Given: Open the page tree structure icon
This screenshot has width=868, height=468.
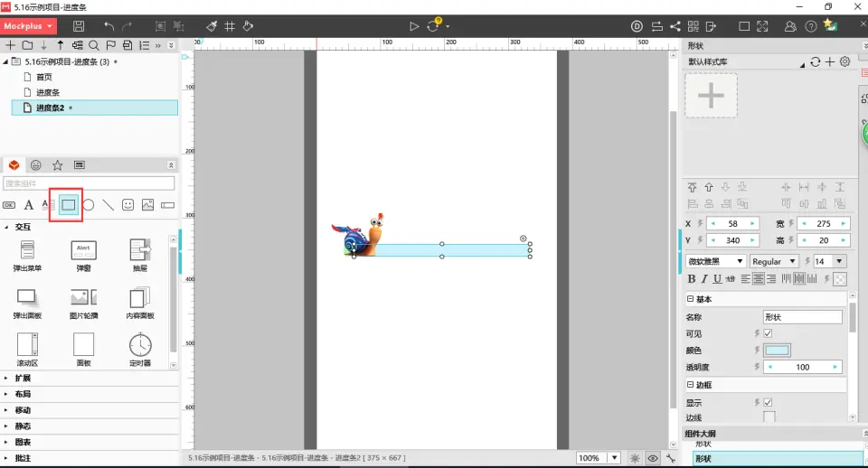Looking at the screenshot, I should point(78,45).
